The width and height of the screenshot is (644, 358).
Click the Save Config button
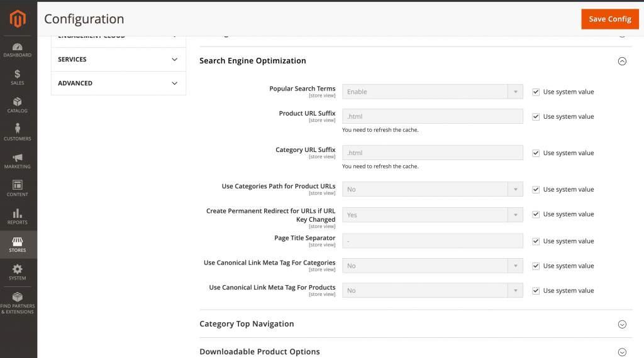(610, 19)
